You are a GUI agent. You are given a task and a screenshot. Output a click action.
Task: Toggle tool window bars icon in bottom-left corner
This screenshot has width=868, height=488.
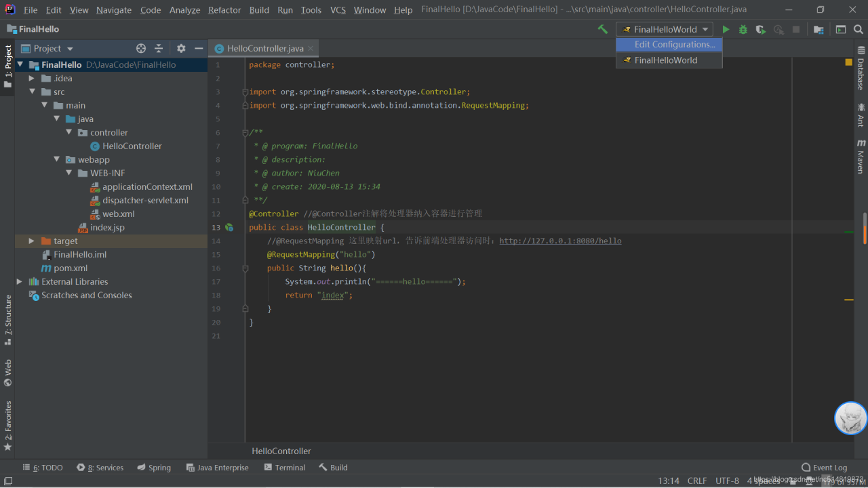(8, 481)
